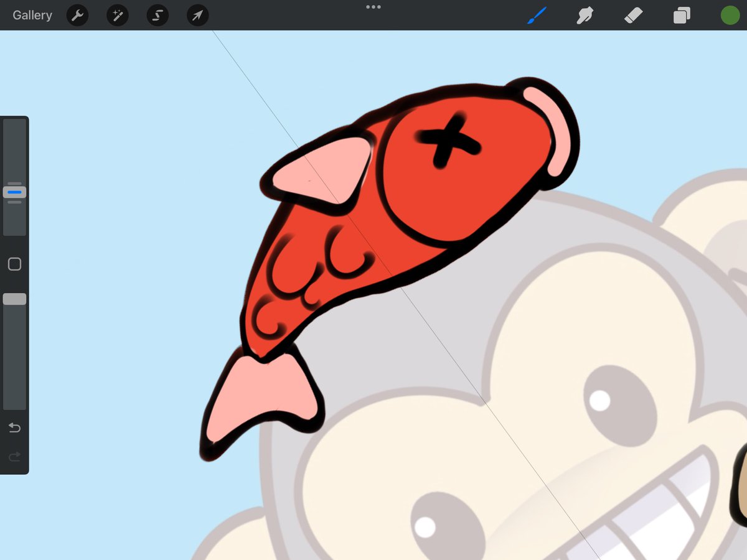Image resolution: width=747 pixels, height=560 pixels.
Task: Redo the undone stroke
Action: (x=14, y=457)
